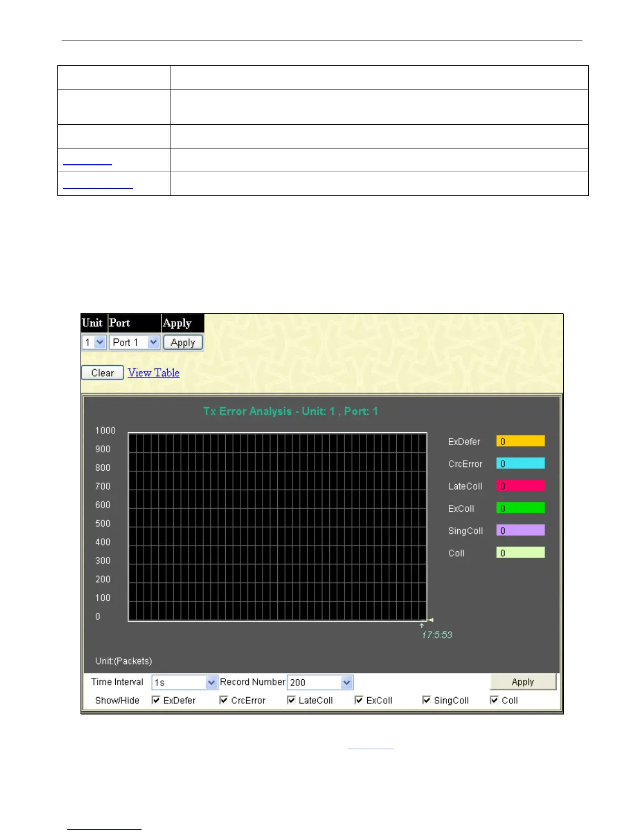Screen dimensions: 644x834
Task: Click the ExColl legend label
Action: pos(461,509)
